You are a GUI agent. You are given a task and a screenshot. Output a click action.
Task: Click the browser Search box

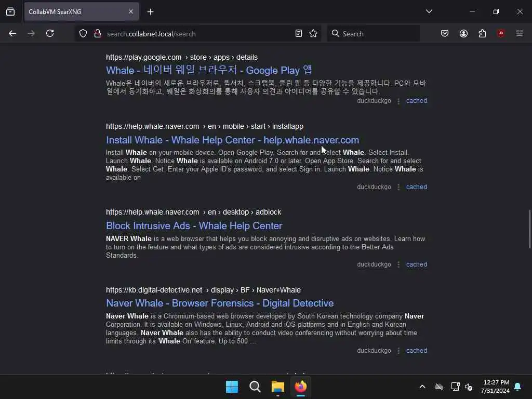373,34
